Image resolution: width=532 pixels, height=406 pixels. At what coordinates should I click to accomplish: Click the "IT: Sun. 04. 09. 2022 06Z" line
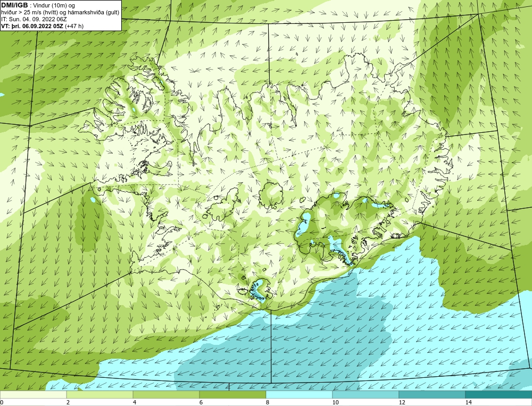tap(34, 19)
